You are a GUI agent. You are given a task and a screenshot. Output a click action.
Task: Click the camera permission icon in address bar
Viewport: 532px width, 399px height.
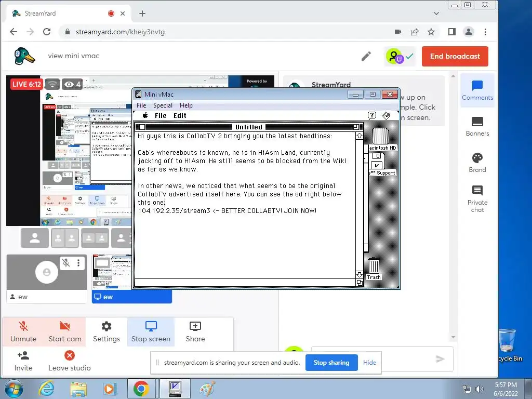(398, 32)
